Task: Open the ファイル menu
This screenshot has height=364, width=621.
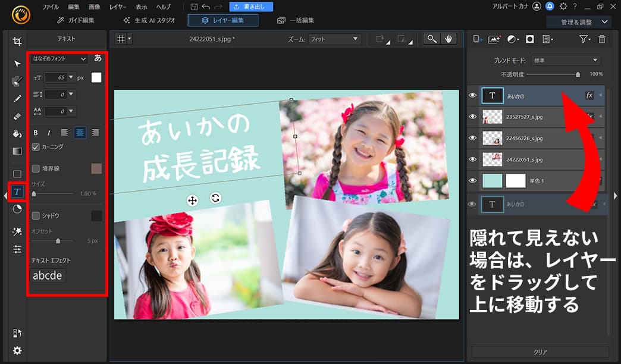Action: [x=51, y=7]
